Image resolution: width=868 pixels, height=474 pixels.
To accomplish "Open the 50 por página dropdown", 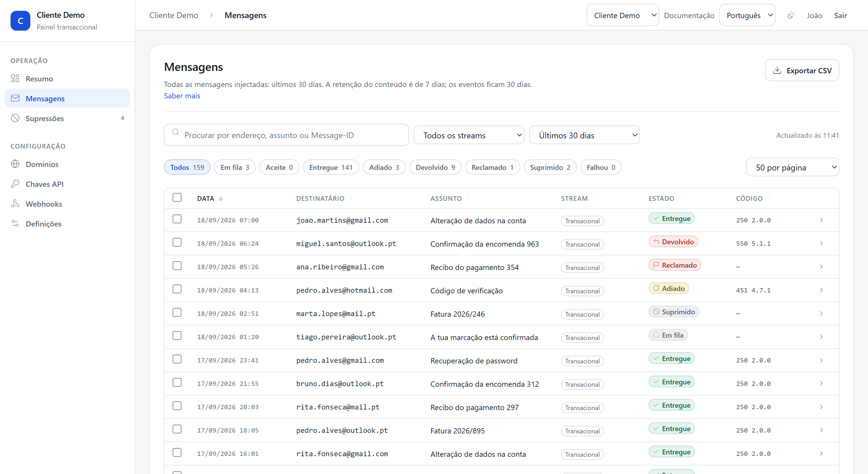I will 792,167.
